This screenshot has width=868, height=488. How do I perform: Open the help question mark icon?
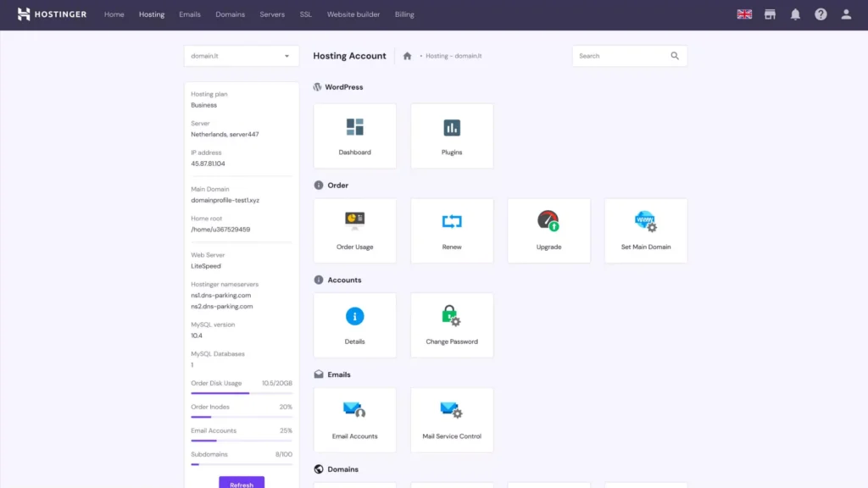pyautogui.click(x=821, y=14)
